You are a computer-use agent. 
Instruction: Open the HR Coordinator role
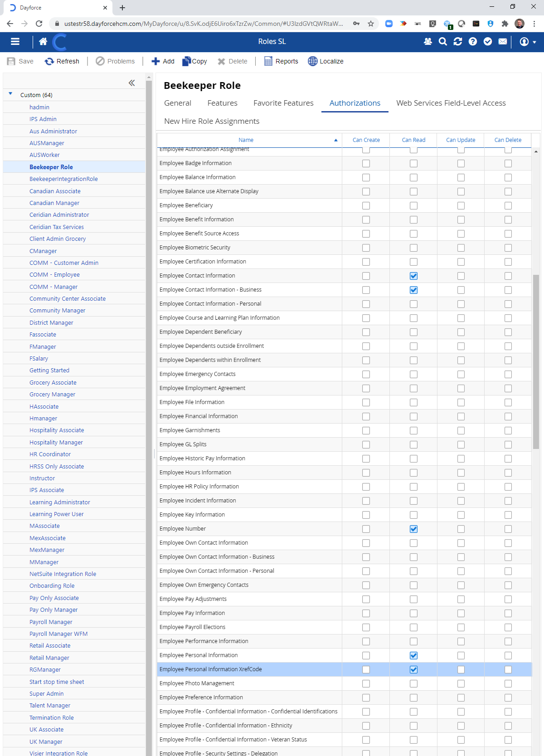pos(50,454)
